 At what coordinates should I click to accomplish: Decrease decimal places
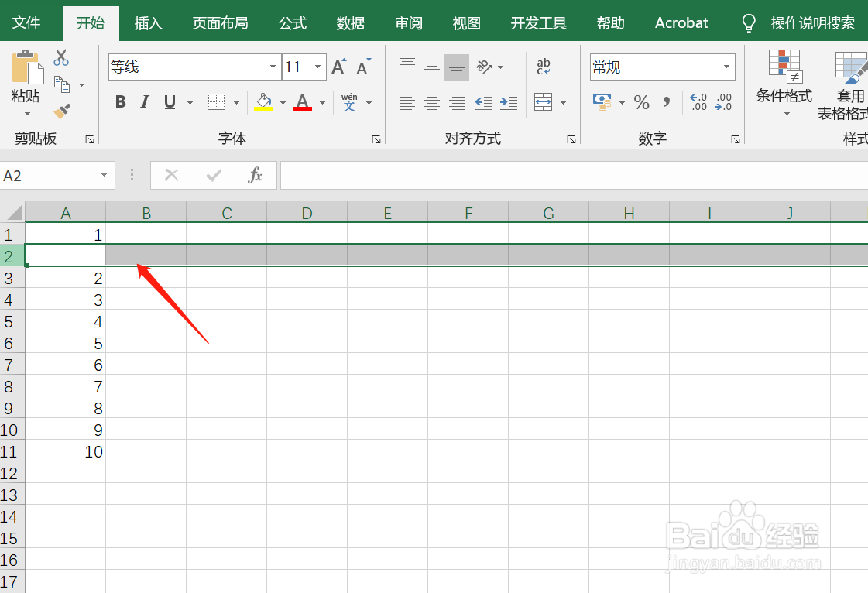[x=723, y=102]
